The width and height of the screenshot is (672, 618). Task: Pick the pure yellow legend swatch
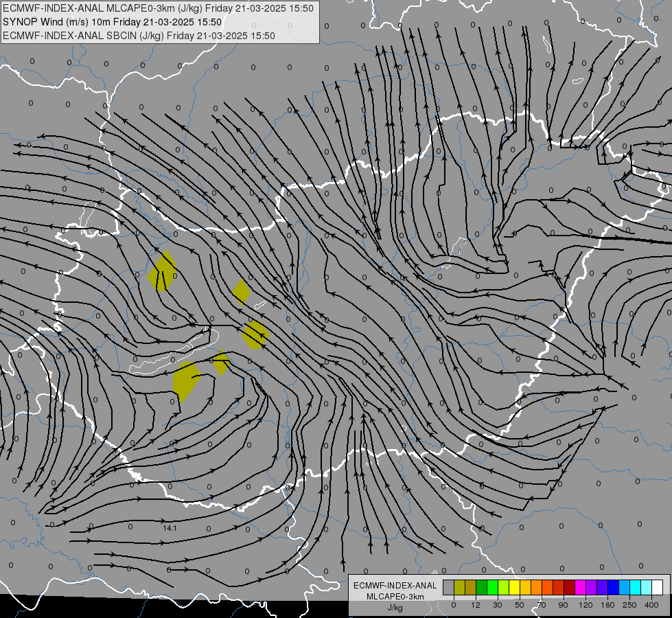(514, 587)
